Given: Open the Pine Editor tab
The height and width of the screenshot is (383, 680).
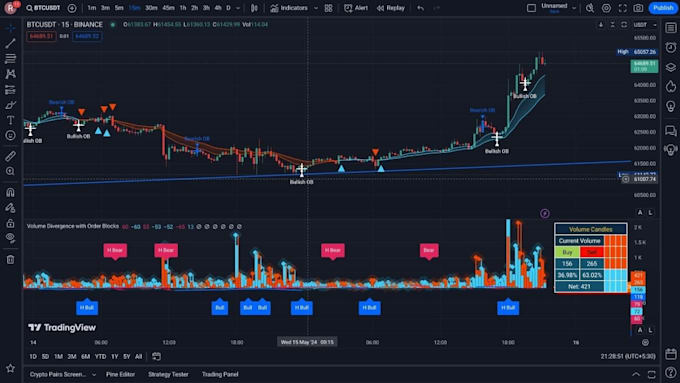Looking at the screenshot, I should pyautogui.click(x=120, y=374).
